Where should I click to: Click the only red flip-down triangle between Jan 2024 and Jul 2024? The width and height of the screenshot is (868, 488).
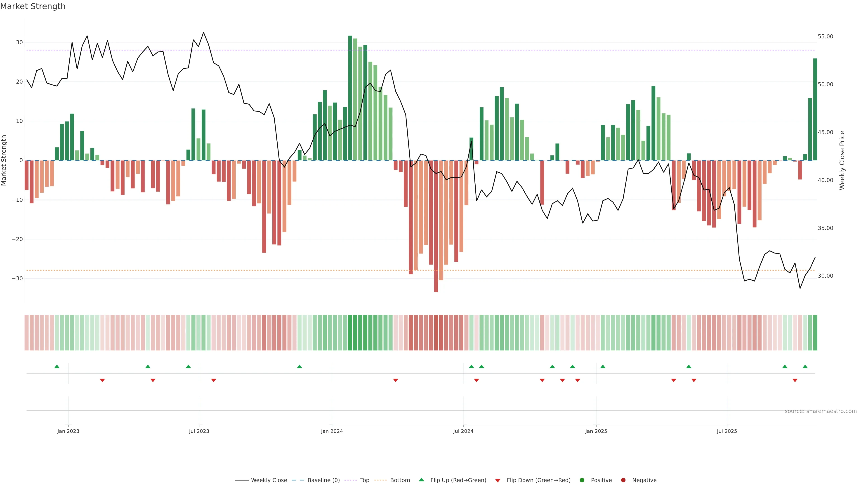pyautogui.click(x=396, y=380)
